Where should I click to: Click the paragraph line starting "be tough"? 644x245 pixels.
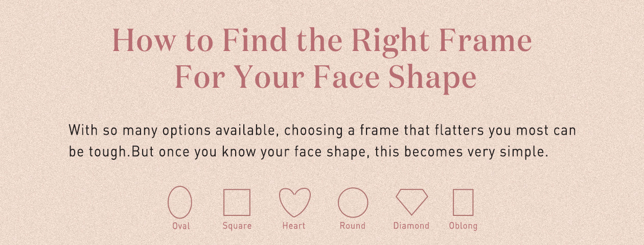[308, 152]
